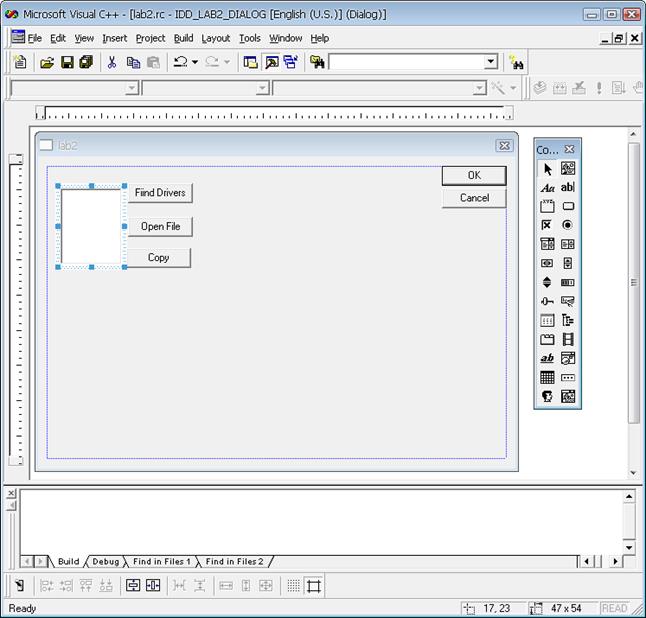Screen dimensions: 646x618
Task: Click the 47 x 54 size readout
Action: (566, 608)
